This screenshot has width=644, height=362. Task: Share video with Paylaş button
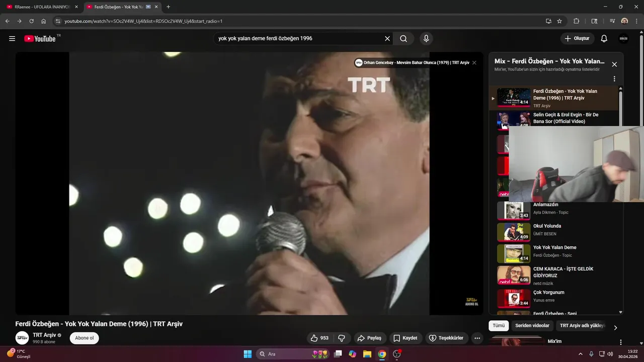click(370, 338)
